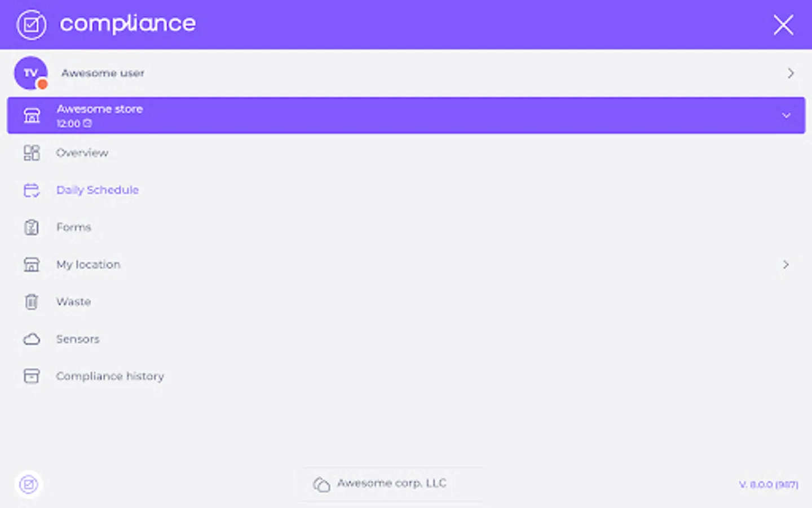Click the Forms clipboard icon
This screenshot has width=812, height=508.
pos(32,227)
